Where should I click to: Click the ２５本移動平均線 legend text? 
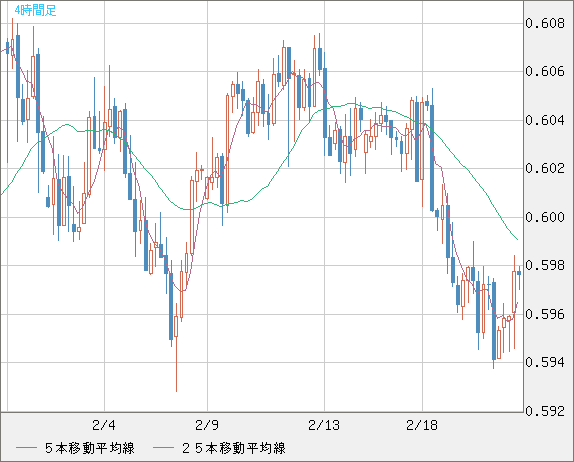click(234, 448)
